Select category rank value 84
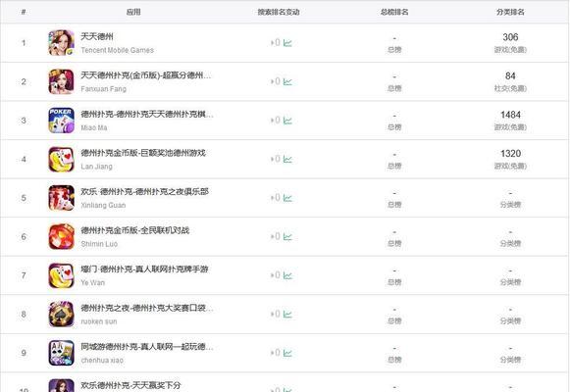 pos(510,75)
